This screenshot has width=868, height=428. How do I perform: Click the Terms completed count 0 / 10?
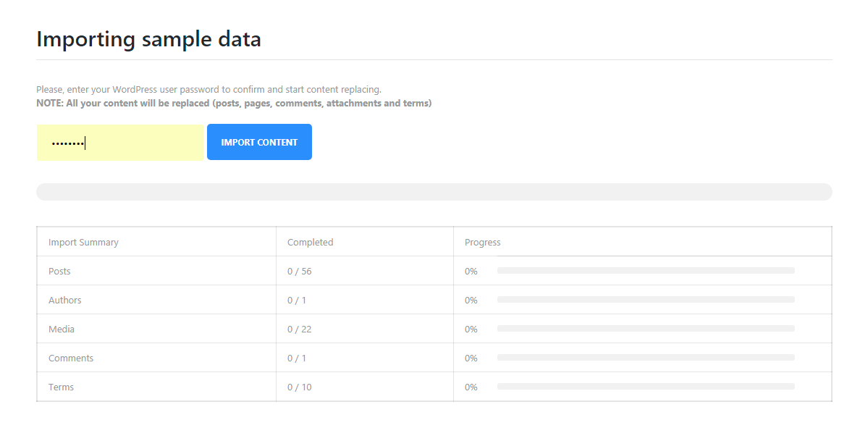click(x=299, y=387)
